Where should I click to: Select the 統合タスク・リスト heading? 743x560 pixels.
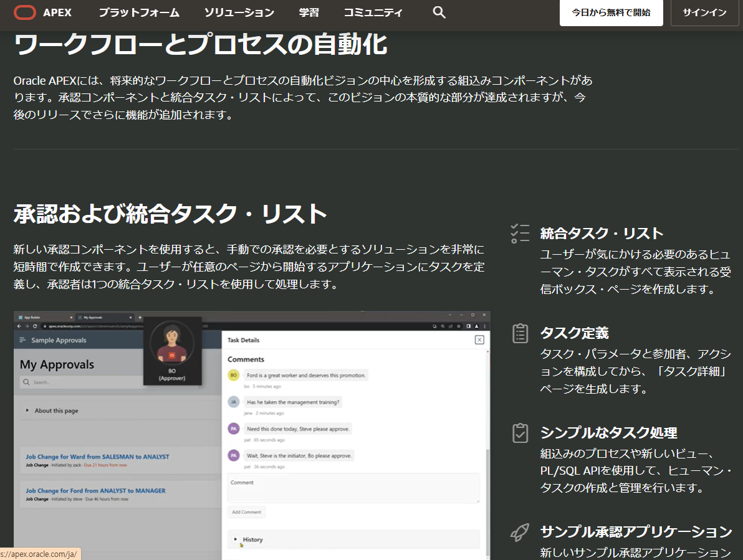click(602, 234)
